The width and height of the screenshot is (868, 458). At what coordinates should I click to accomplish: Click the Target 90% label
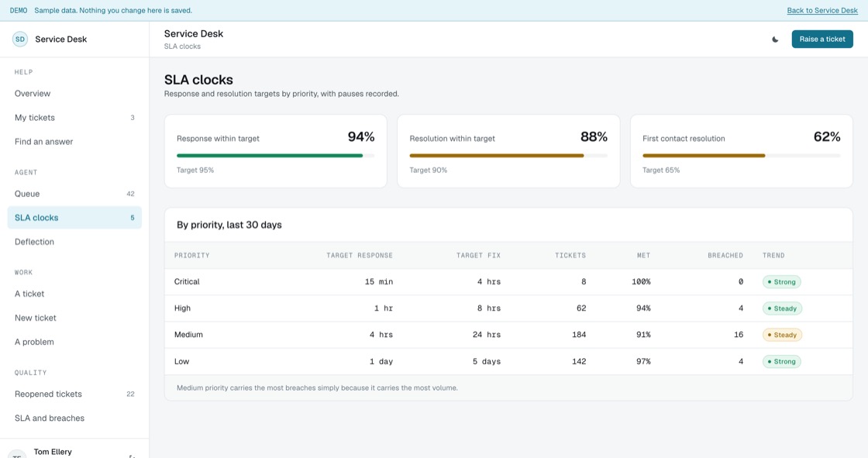click(429, 170)
